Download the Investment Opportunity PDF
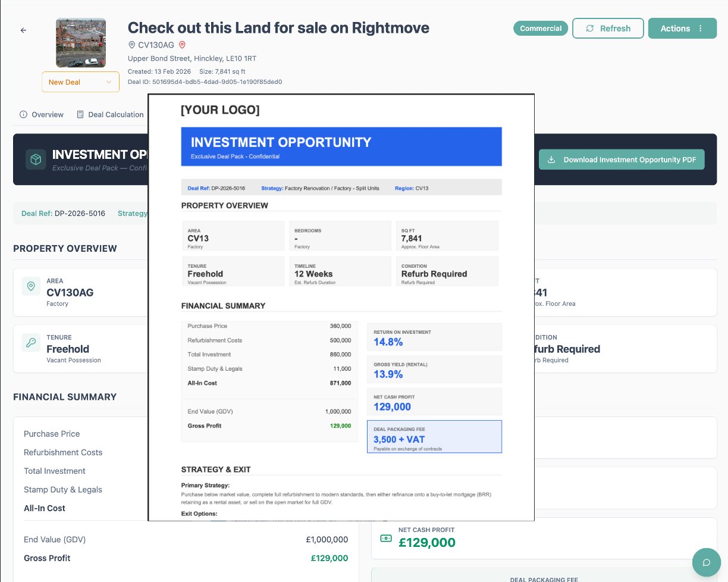 (x=622, y=159)
